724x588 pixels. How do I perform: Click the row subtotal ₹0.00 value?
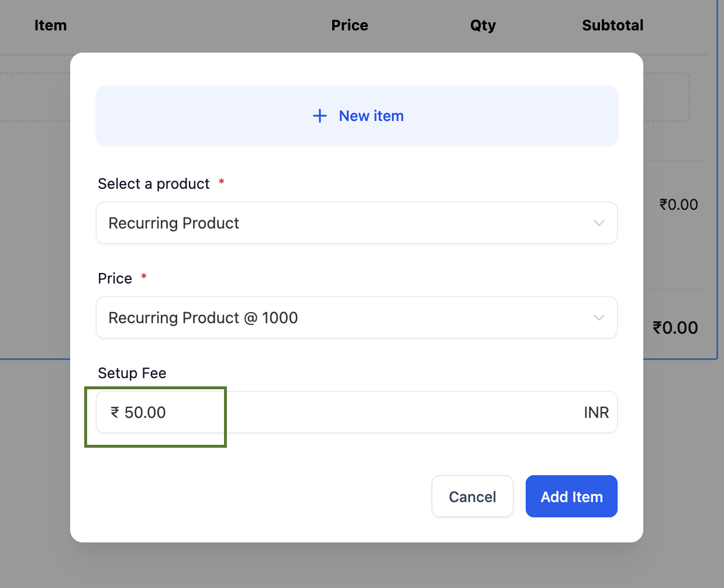tap(678, 205)
